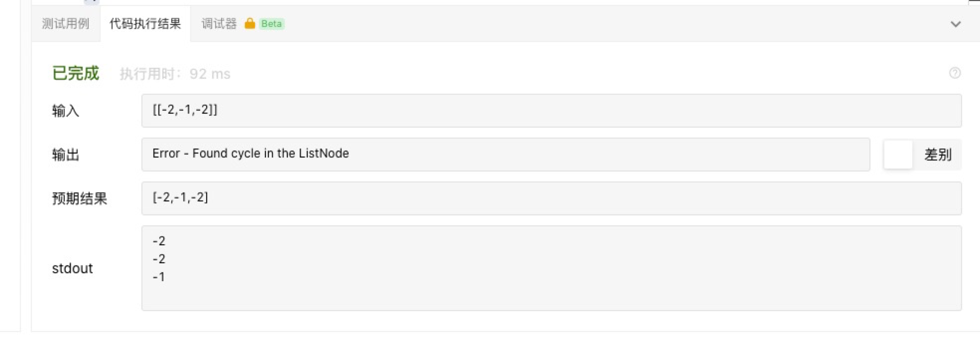Click the 输出 field with the cycle error
The image size is (980, 340).
click(505, 154)
